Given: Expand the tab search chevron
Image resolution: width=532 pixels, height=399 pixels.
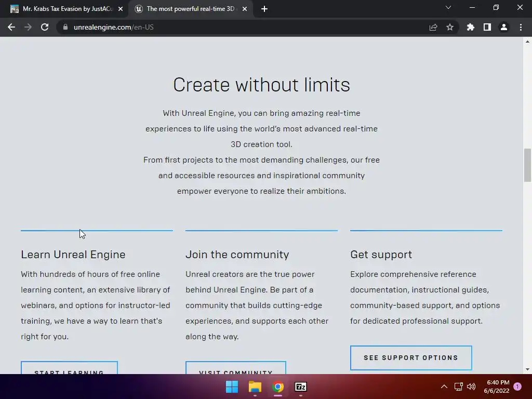Looking at the screenshot, I should tap(448, 7).
